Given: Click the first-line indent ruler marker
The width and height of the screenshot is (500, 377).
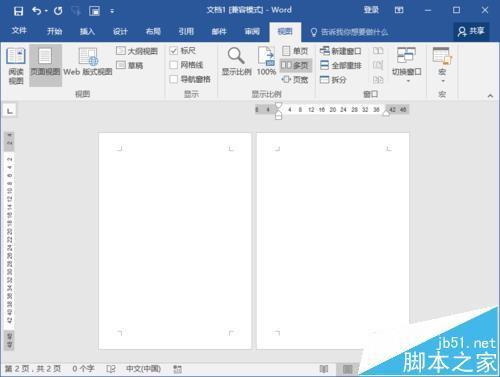Looking at the screenshot, I should pyautogui.click(x=279, y=106).
